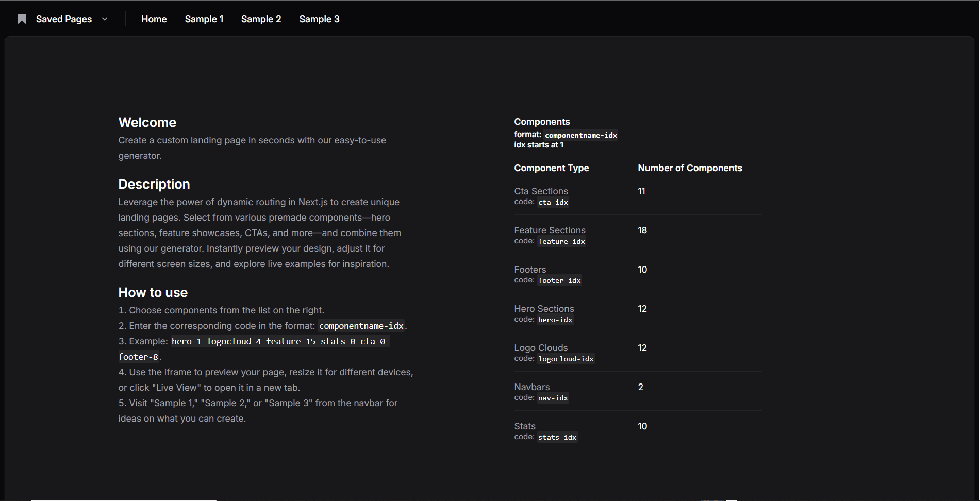
Task: Click the count 12 for Hero Sections
Action: [x=642, y=309]
